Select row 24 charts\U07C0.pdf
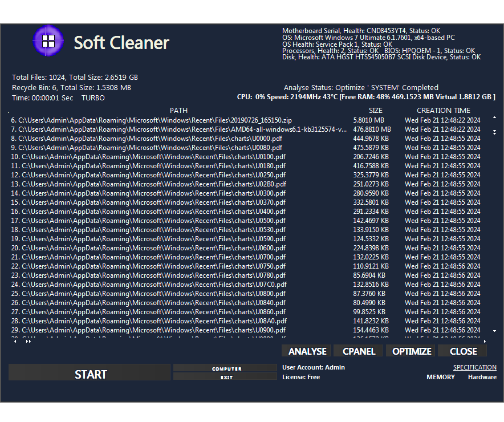 246,285
